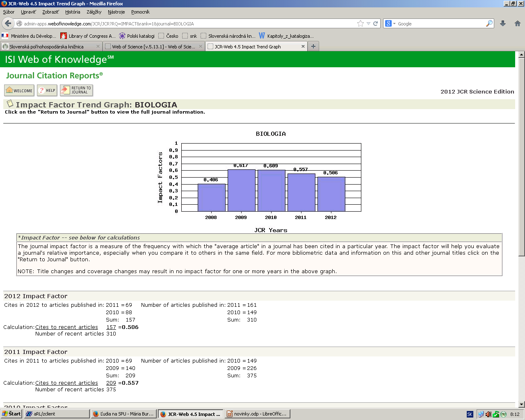Open Kapitoly_z_katalogiza... Wikipedia bookmark
Screen dimensions: 525x420
(286, 36)
